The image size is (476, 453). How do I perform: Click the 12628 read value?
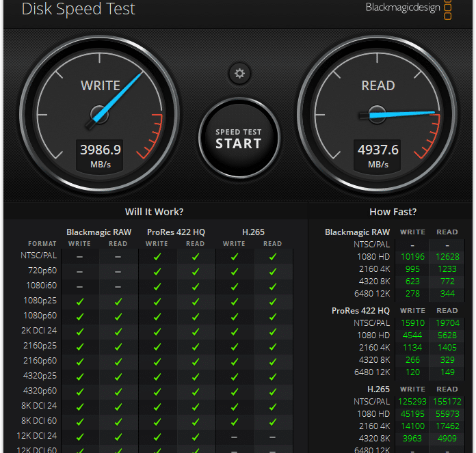tap(447, 257)
